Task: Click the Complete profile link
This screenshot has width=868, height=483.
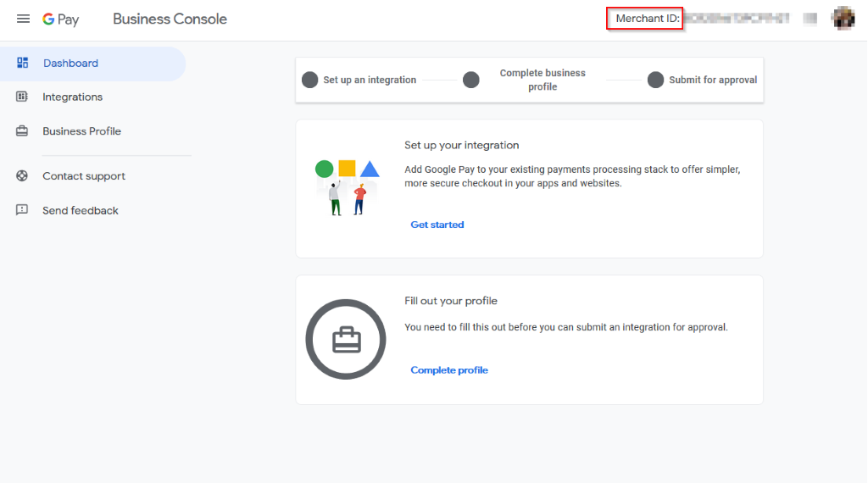Action: pyautogui.click(x=449, y=370)
